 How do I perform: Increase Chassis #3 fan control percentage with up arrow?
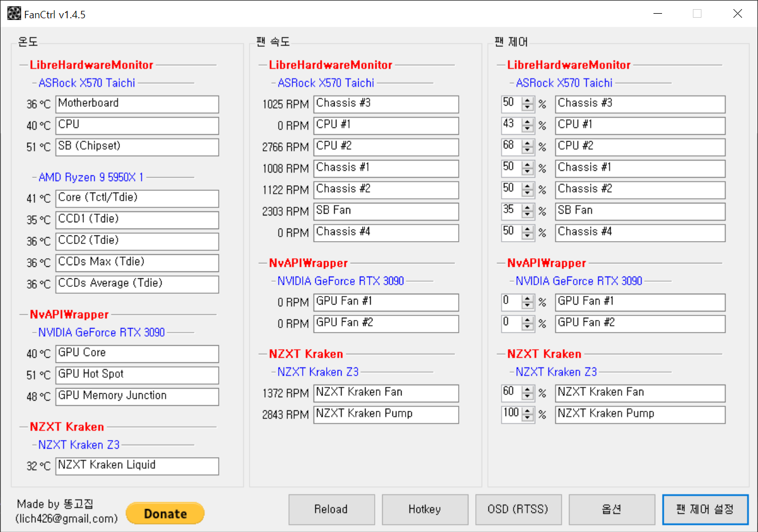click(528, 101)
